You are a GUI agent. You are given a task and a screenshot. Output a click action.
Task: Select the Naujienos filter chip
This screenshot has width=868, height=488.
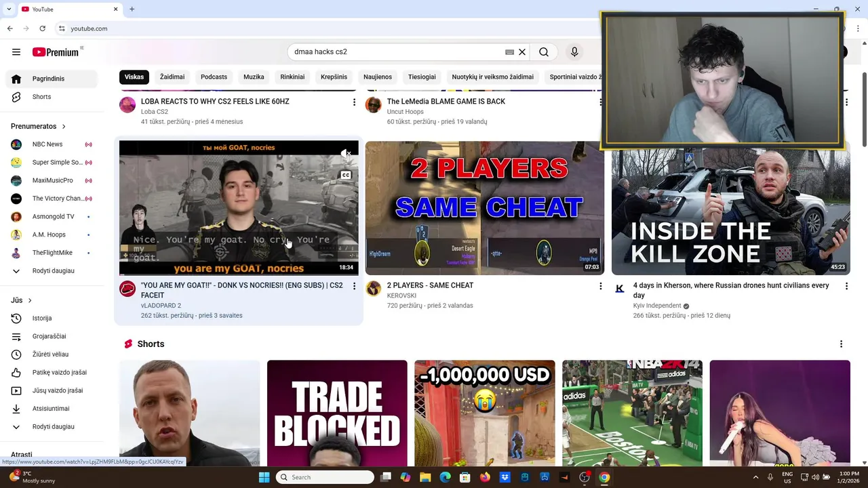(x=378, y=77)
